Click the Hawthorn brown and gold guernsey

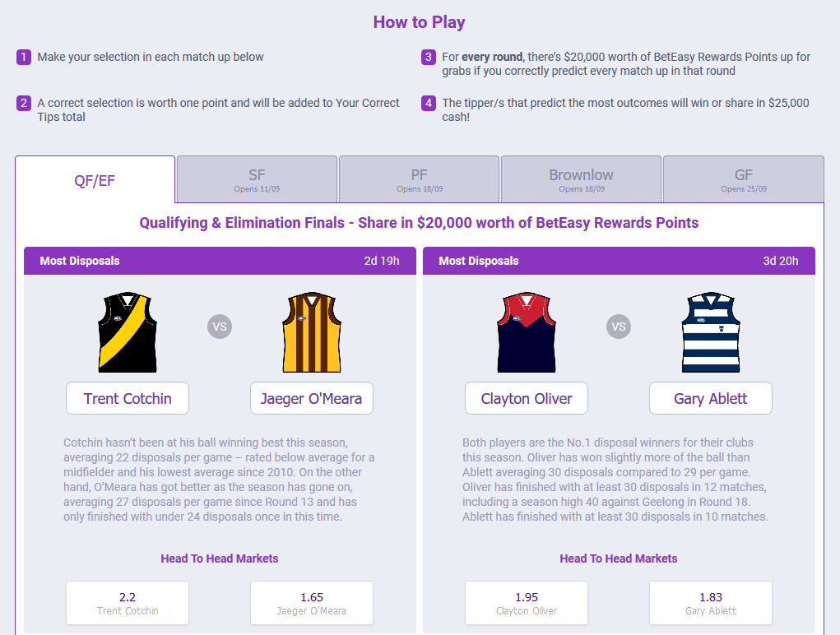coord(312,332)
